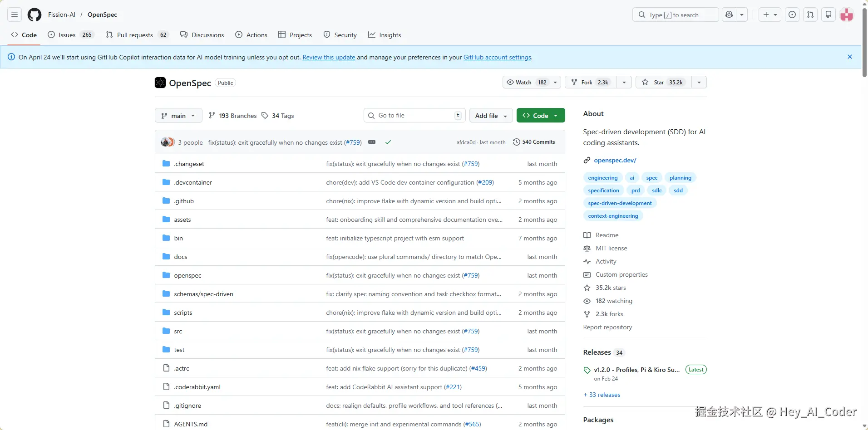Viewport: 868px width, 430px height.
Task: Open the .gitignore file
Action: (187, 406)
